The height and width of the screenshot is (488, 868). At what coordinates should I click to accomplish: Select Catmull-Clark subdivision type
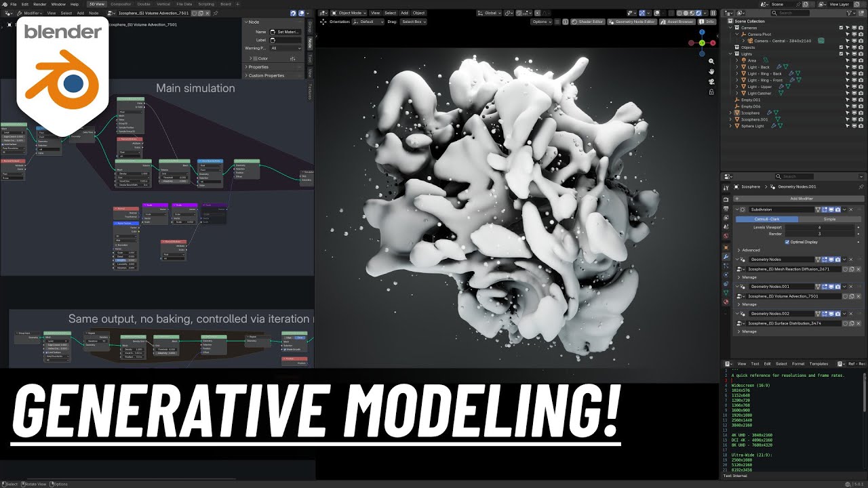[767, 219]
